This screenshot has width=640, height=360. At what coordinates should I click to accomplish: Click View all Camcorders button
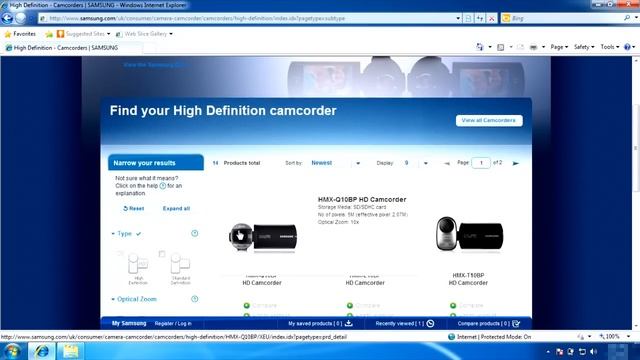pos(489,120)
